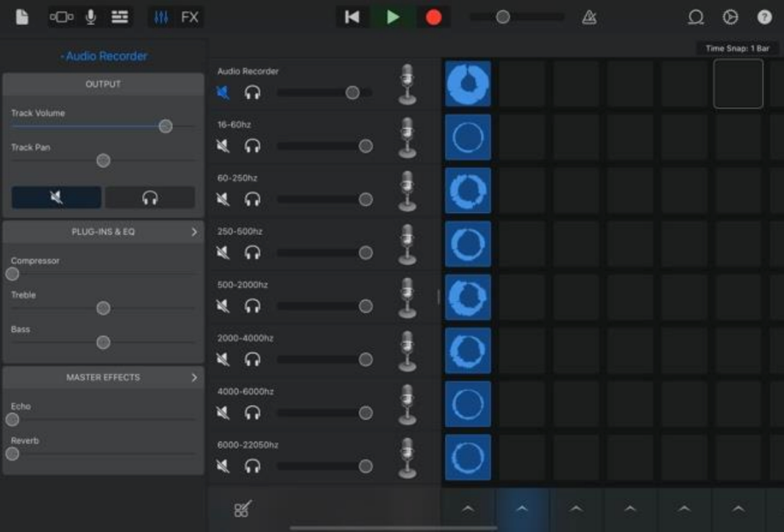
Task: Open the cell edit grid icon
Action: [243, 508]
